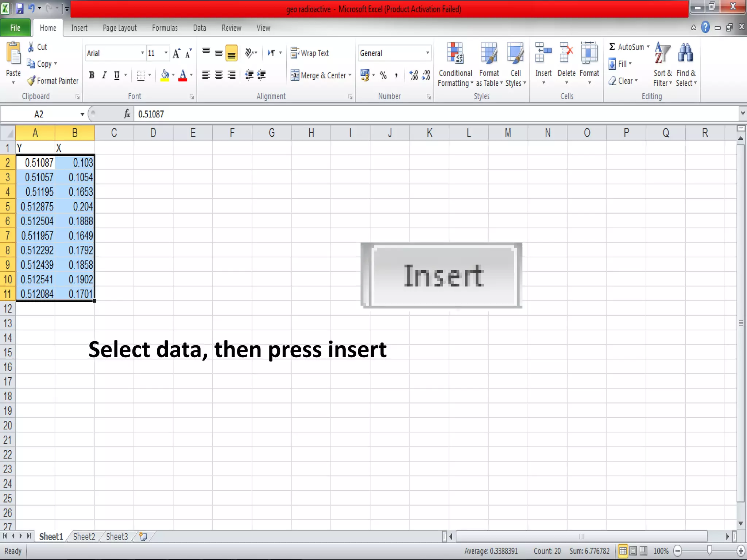Image resolution: width=747 pixels, height=560 pixels.
Task: Click Format cells button in Cells group
Action: tap(589, 64)
